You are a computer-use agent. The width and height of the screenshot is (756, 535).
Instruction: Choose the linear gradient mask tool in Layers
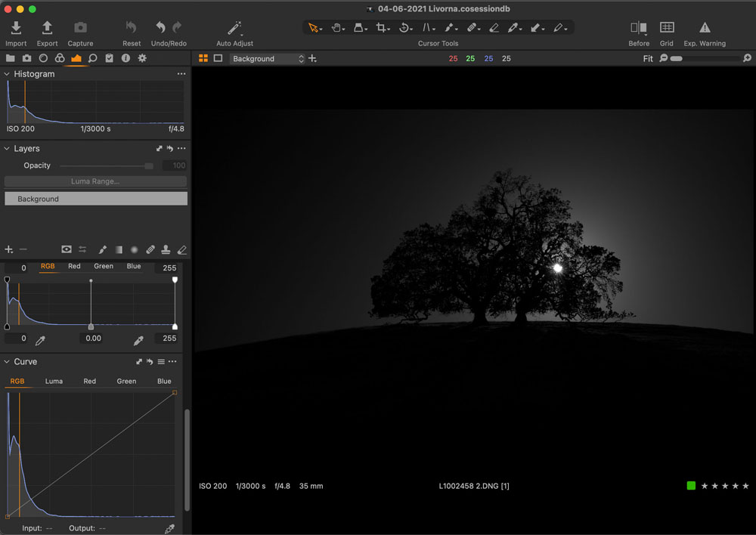point(119,249)
